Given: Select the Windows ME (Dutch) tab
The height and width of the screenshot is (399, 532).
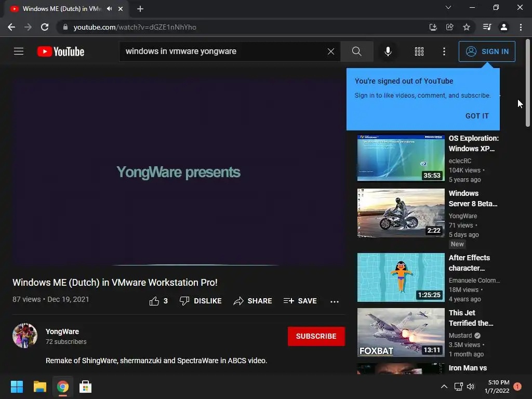Looking at the screenshot, I should pyautogui.click(x=66, y=9).
